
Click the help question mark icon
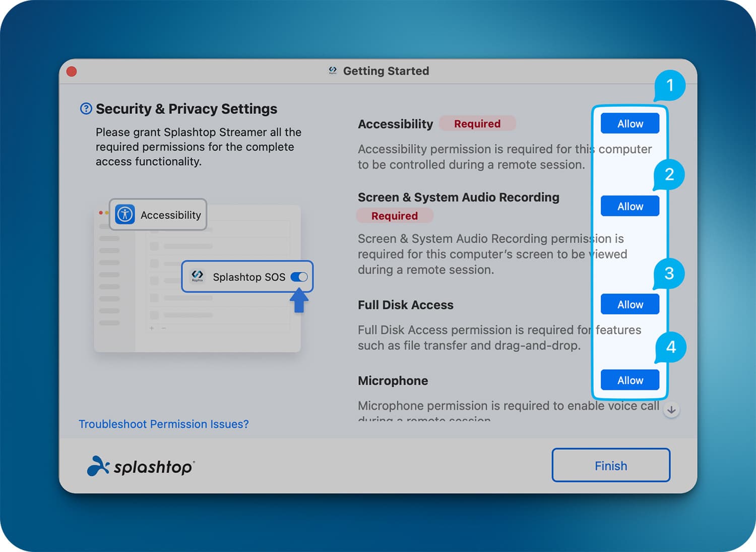pyautogui.click(x=86, y=109)
